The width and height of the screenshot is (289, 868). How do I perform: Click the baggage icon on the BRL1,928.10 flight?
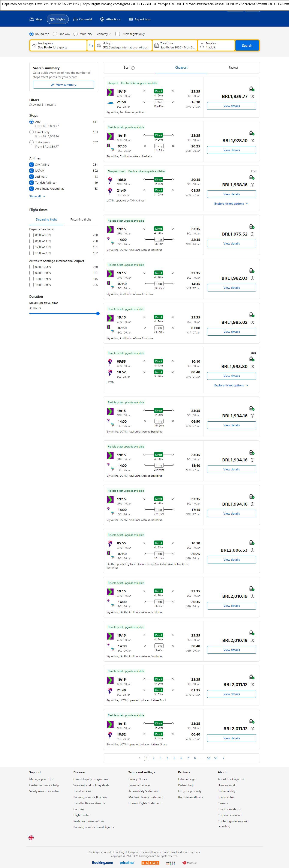[x=252, y=133]
